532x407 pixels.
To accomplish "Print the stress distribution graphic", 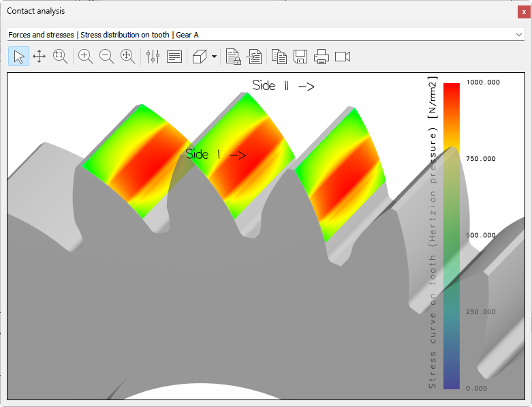I will (x=322, y=57).
